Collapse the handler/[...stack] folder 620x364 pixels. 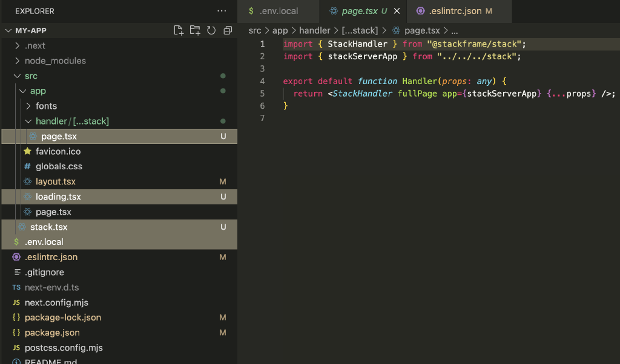[72, 121]
